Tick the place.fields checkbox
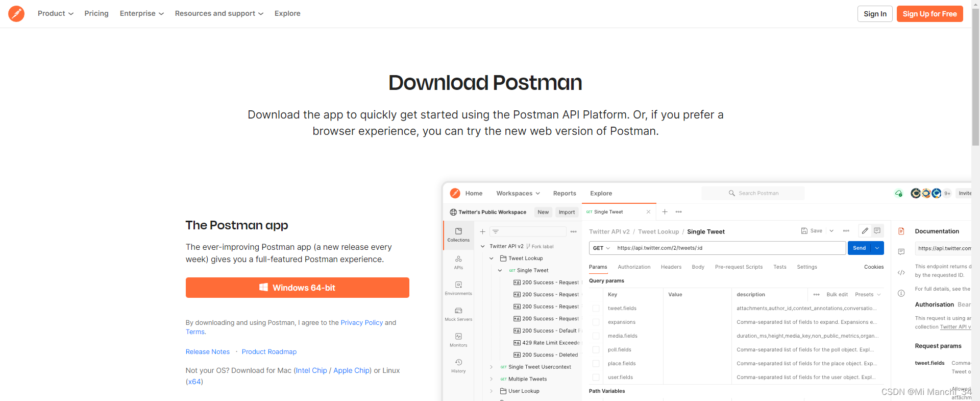The width and height of the screenshot is (980, 401). coord(596,364)
